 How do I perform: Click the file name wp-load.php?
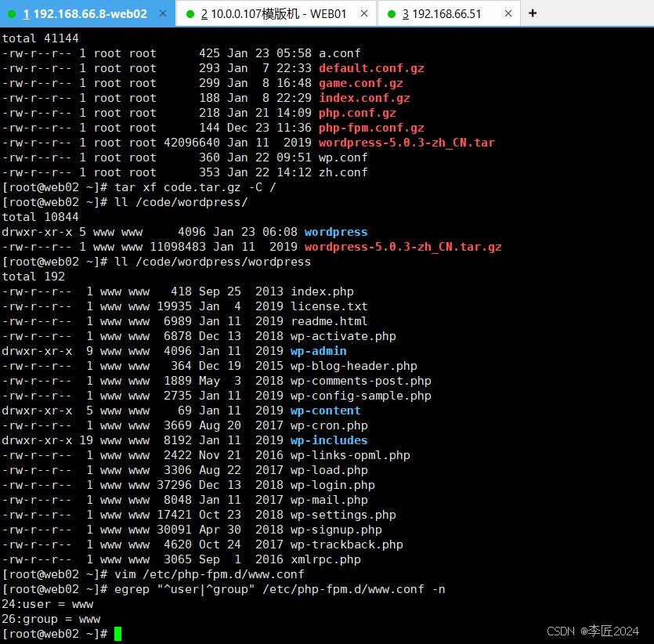[x=329, y=471]
